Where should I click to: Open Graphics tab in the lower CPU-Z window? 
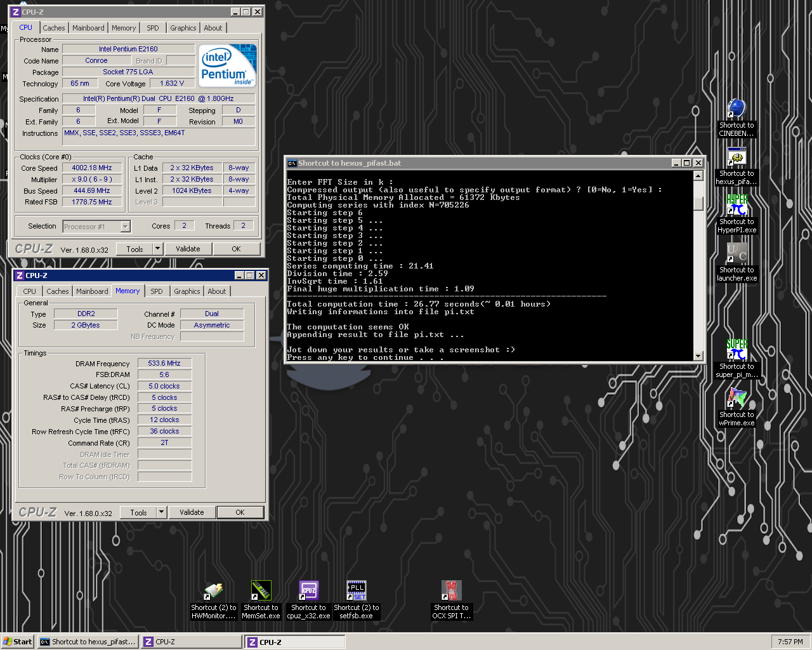(x=187, y=291)
